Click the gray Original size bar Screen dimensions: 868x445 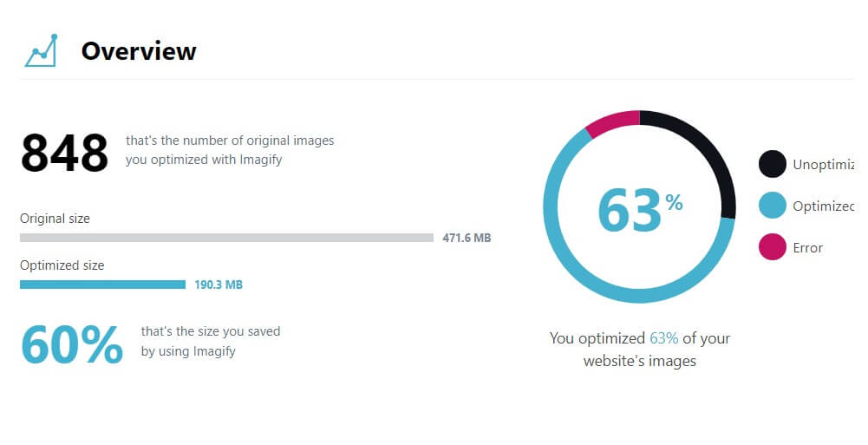click(x=226, y=238)
